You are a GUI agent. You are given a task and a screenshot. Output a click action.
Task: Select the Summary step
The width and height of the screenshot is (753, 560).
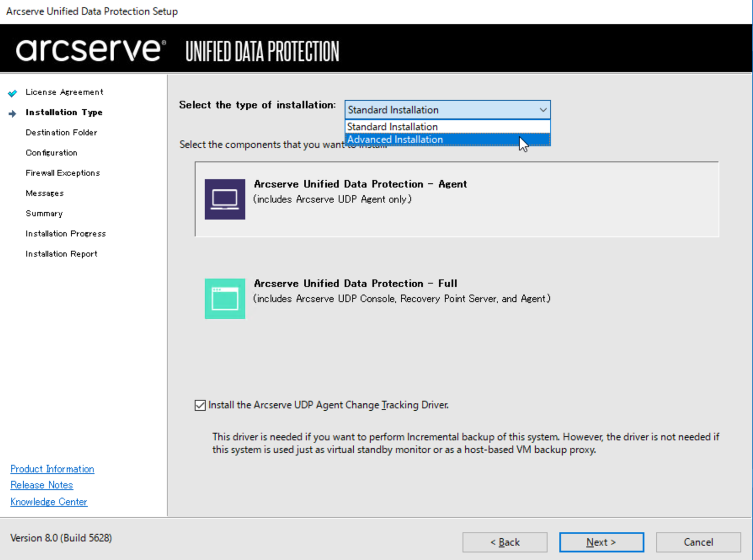[x=44, y=213]
